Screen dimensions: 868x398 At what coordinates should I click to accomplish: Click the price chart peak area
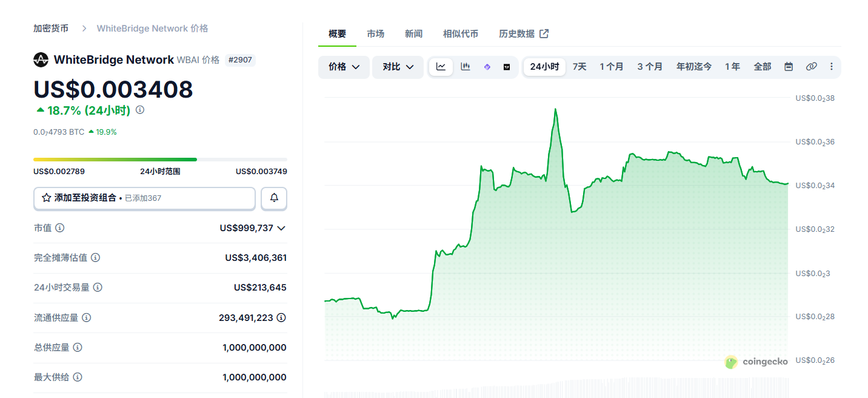(555, 110)
